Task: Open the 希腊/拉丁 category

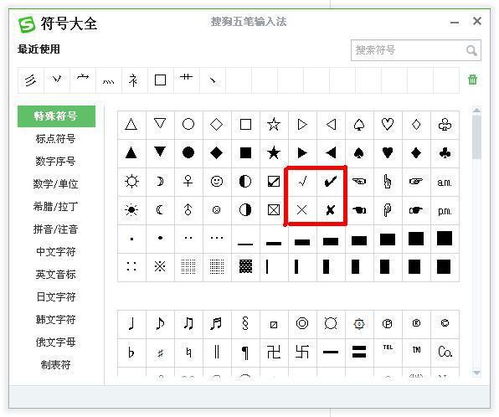Action: point(56,207)
